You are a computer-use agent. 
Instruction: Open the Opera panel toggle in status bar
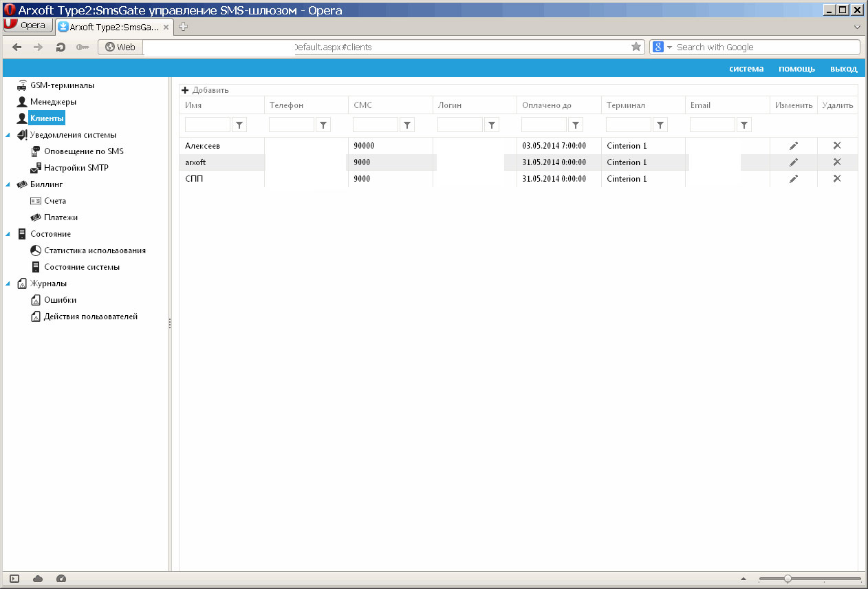pos(14,579)
